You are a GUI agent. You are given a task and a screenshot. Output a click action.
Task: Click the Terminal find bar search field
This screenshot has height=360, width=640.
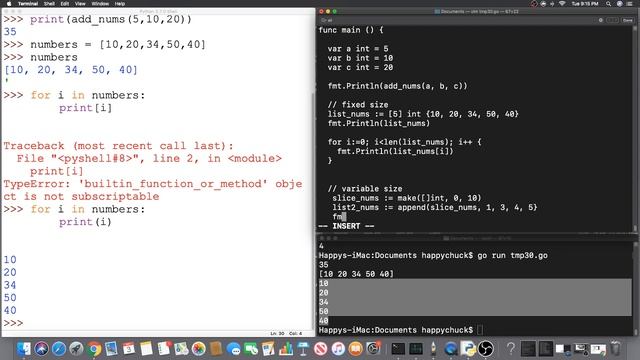[x=457, y=20]
